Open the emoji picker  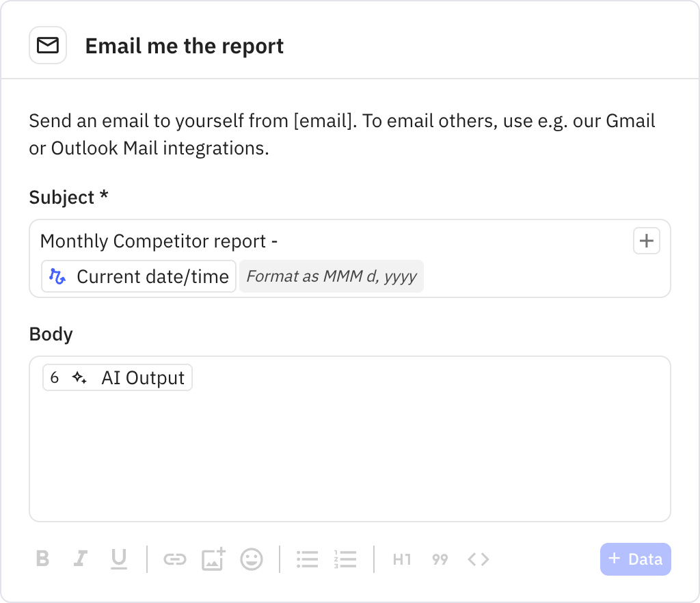coord(252,559)
